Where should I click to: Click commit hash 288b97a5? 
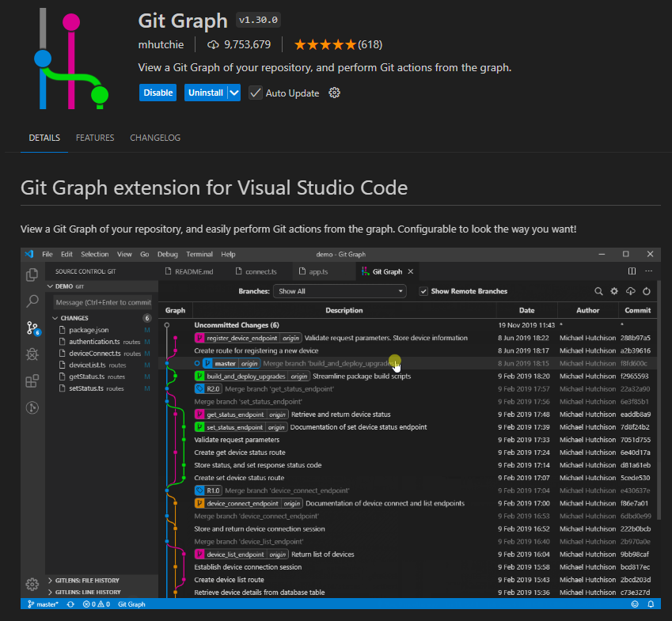635,338
